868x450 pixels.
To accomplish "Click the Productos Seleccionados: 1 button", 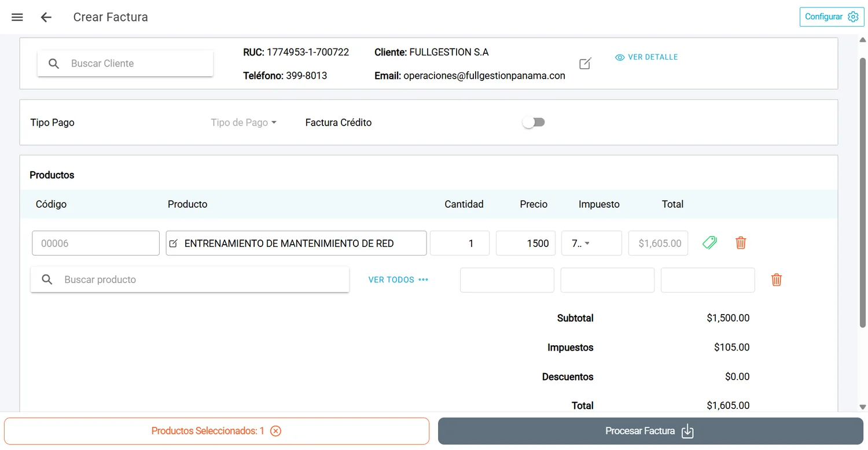I will (x=216, y=431).
